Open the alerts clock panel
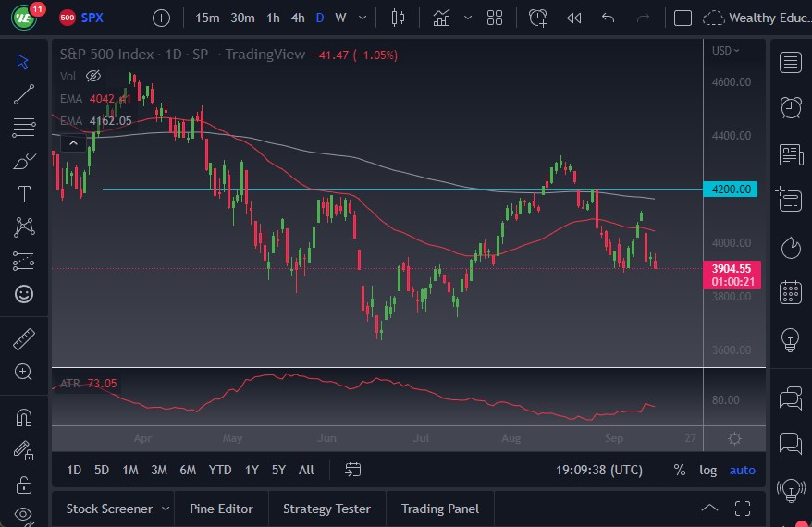This screenshot has height=527, width=812. pyautogui.click(x=790, y=108)
